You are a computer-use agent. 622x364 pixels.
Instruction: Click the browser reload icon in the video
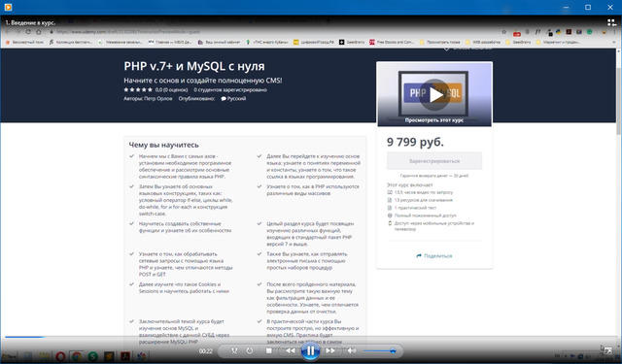click(28, 32)
